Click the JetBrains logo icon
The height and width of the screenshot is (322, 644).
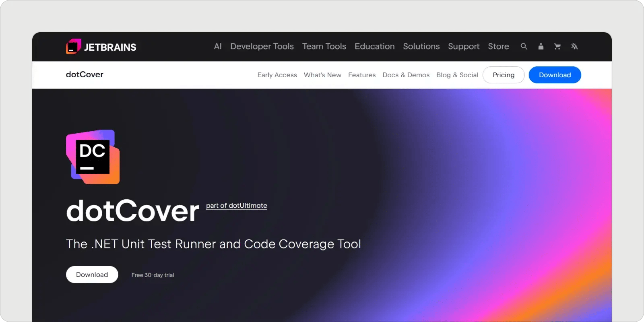click(x=73, y=47)
